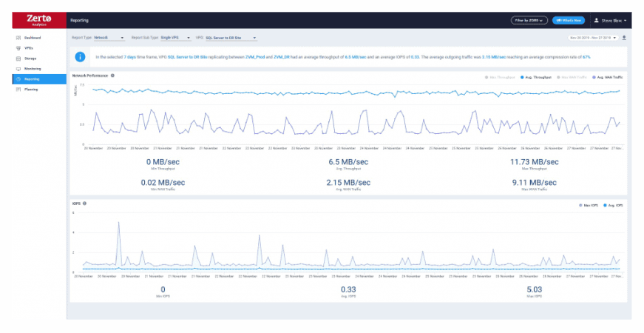Select Reporting in the sidebar menu
Viewport: 644px width, 333px height.
tap(31, 78)
